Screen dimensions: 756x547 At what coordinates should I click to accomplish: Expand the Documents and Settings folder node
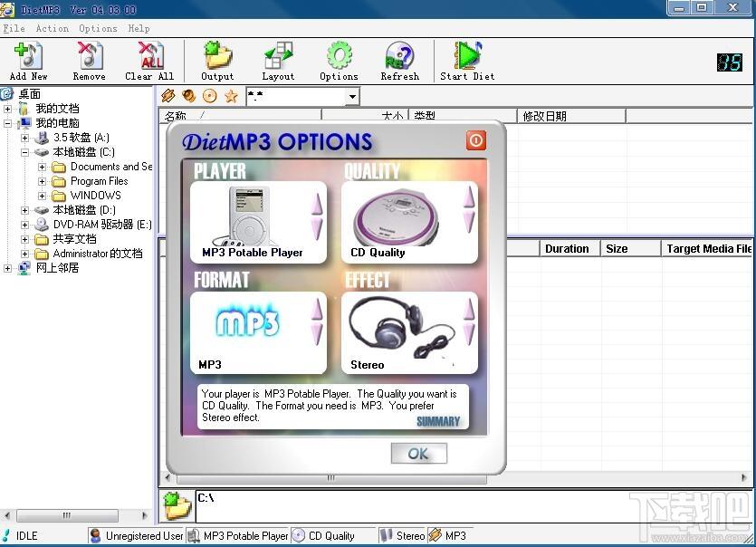click(43, 167)
